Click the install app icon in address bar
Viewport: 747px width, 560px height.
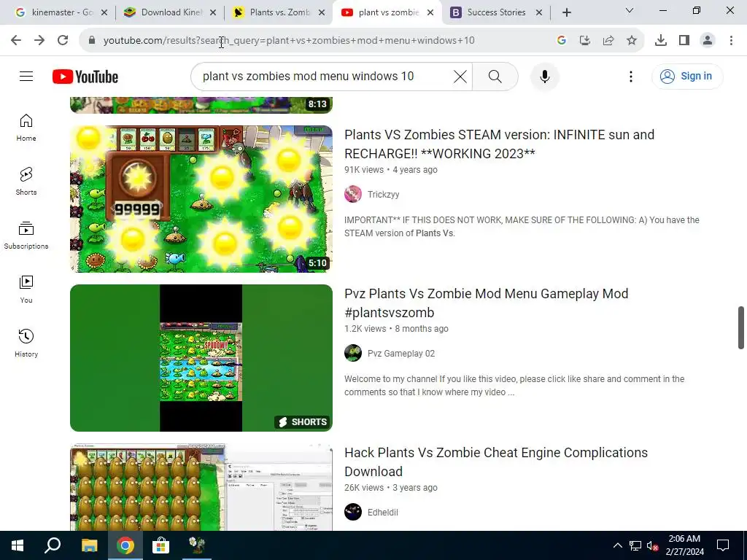[x=584, y=41]
